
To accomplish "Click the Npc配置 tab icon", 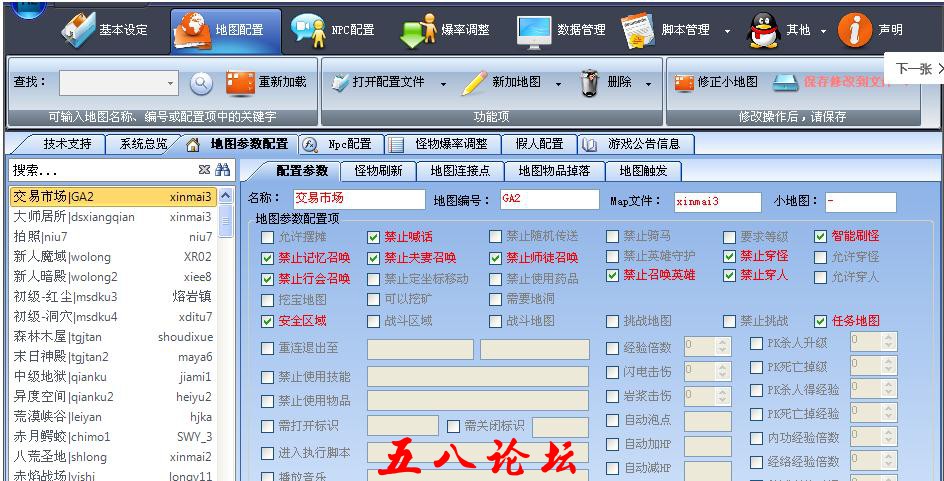I will 309,144.
